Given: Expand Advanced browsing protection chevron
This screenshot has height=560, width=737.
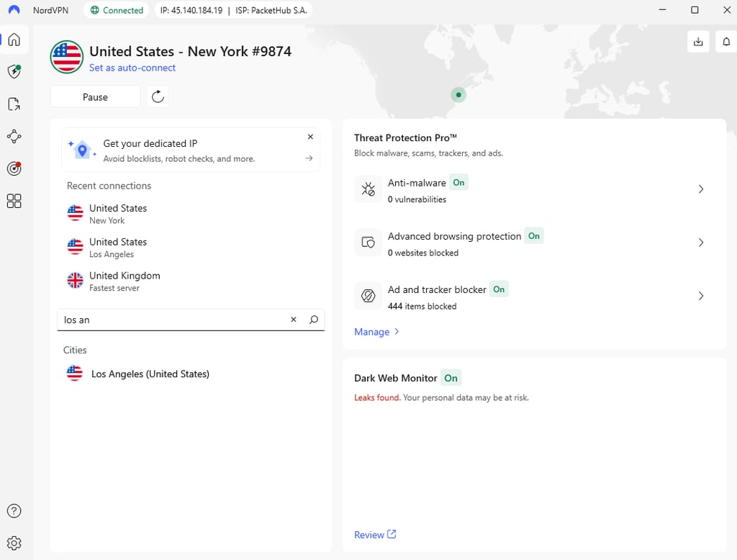Looking at the screenshot, I should pos(701,243).
